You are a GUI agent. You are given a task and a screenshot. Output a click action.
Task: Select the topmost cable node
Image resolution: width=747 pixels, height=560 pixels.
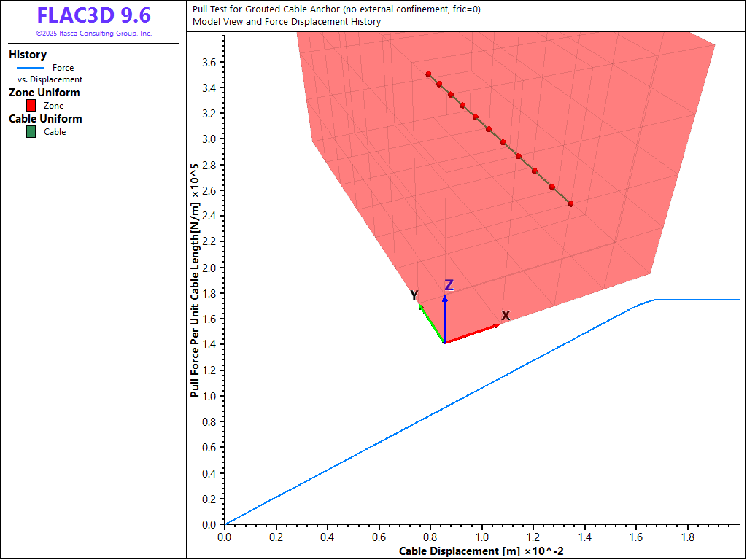[428, 74]
